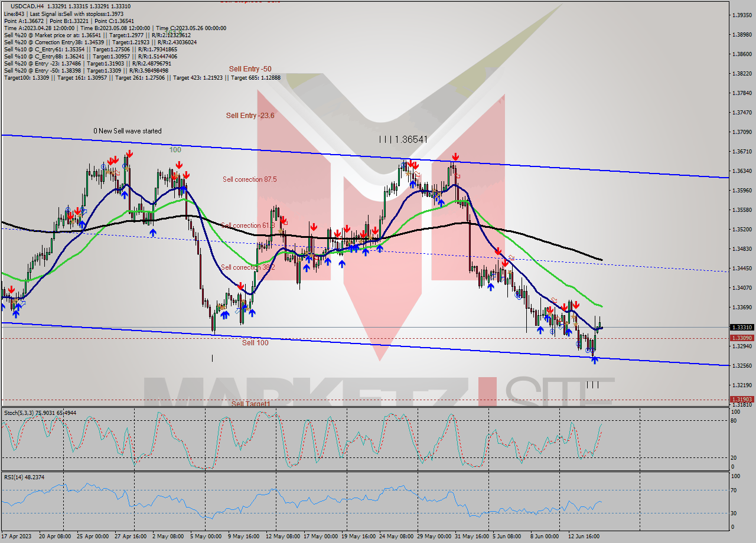756x543 pixels.
Task: Click the 'Sell Entry -50' chart label
Action: pyautogui.click(x=250, y=69)
